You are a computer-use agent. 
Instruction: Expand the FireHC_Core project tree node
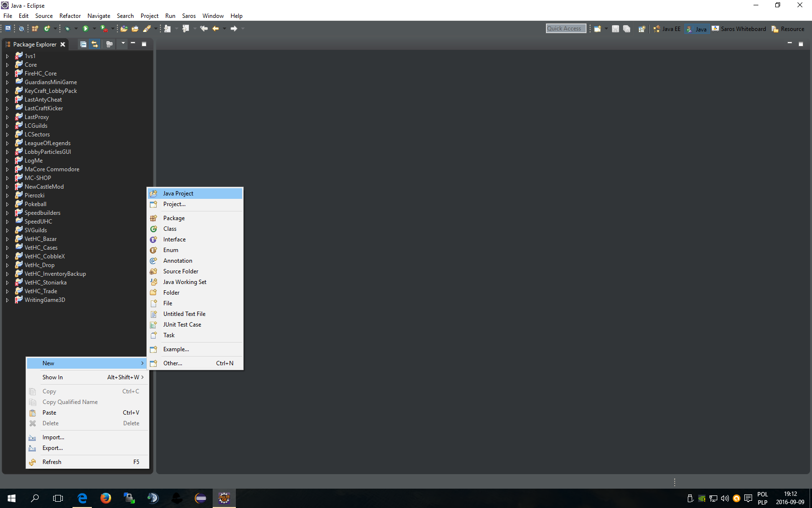point(7,74)
